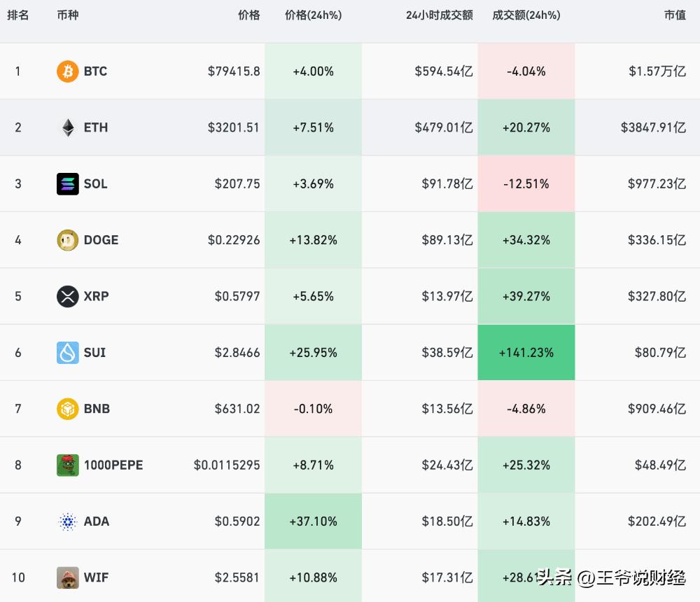Click DOGE price change +13.82%
The image size is (700, 602).
[x=314, y=240]
